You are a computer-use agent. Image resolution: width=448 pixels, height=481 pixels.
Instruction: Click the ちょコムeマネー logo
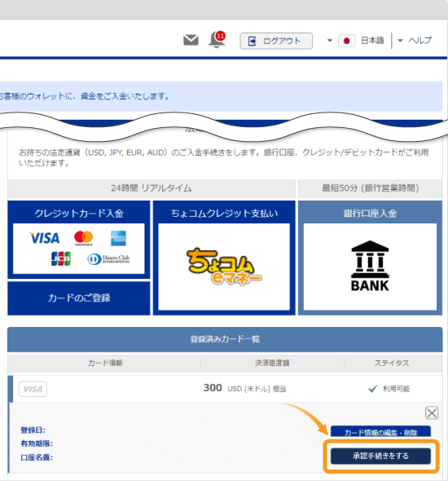pos(224,267)
